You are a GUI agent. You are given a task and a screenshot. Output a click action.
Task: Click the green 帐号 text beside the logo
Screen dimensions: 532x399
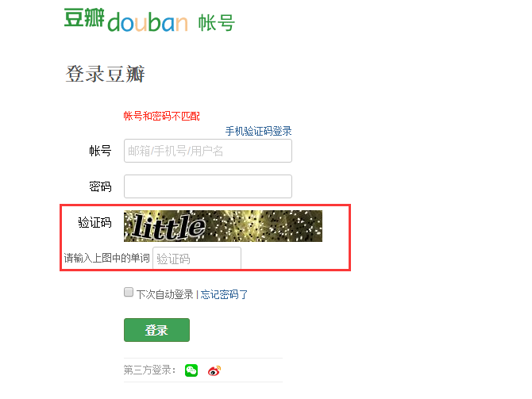tap(217, 23)
